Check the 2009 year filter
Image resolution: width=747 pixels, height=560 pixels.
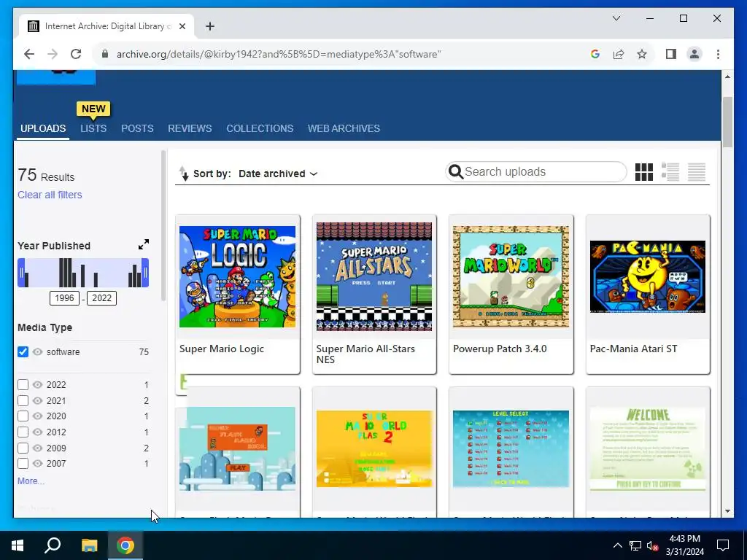(x=23, y=448)
